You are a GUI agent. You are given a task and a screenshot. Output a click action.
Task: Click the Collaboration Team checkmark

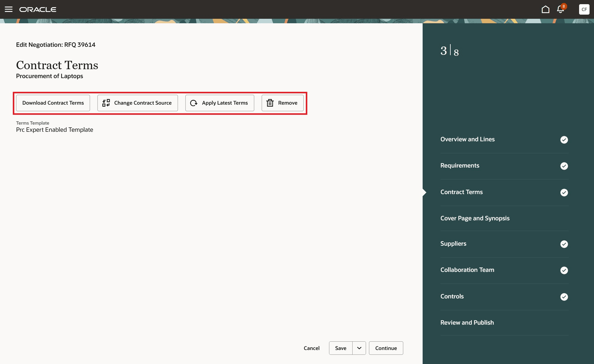click(564, 270)
